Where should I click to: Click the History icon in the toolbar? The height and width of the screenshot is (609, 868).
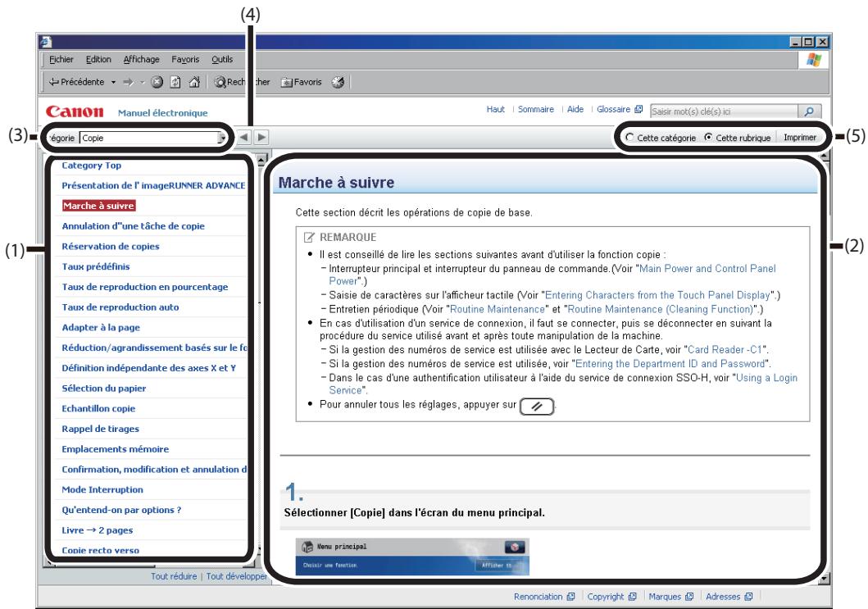click(337, 81)
